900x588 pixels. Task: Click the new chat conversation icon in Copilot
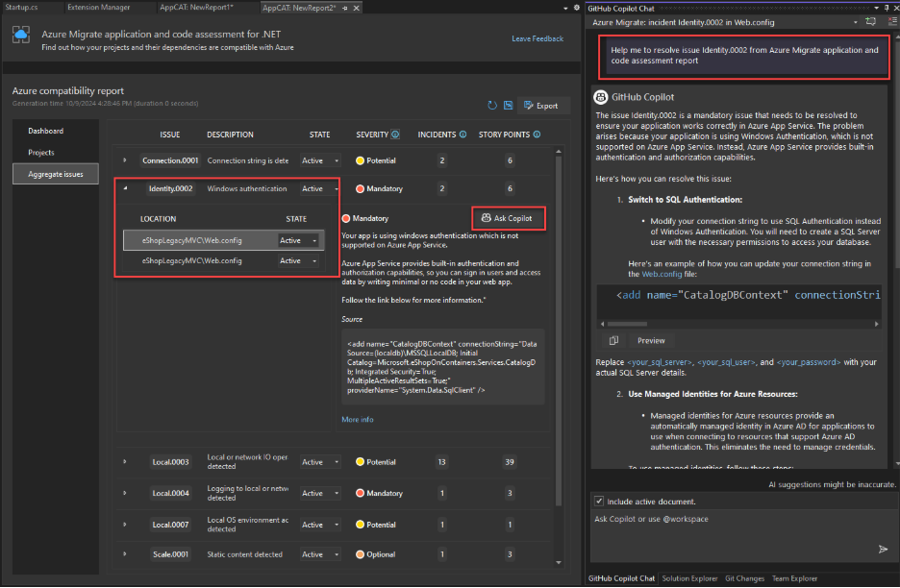click(x=871, y=21)
